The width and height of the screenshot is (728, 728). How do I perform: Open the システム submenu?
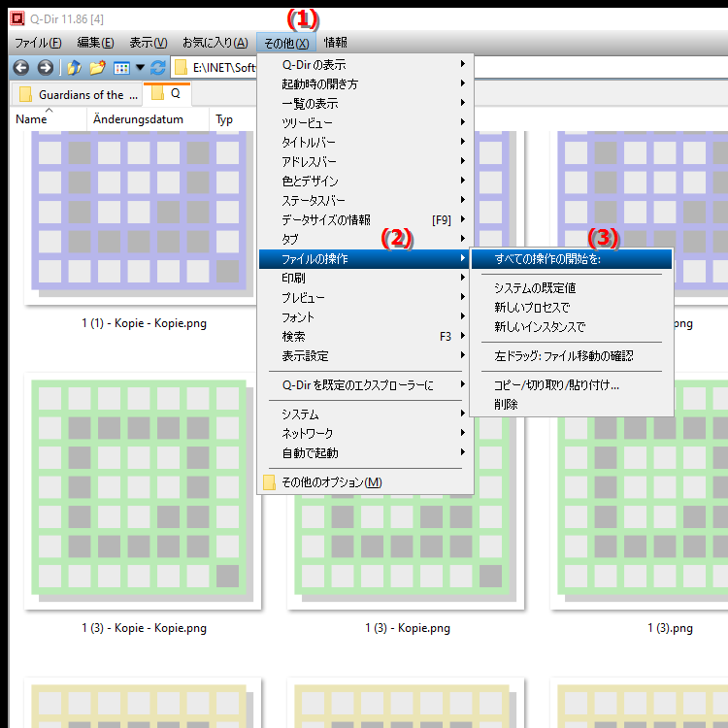[364, 414]
